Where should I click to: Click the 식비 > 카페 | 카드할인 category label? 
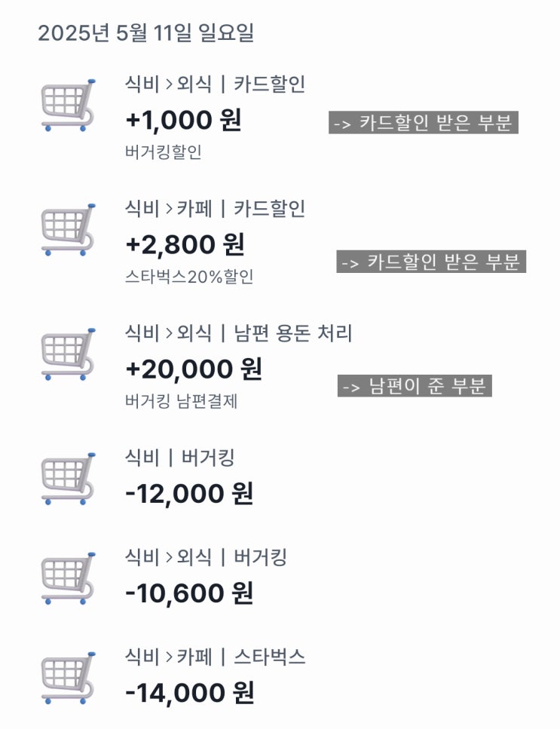pyautogui.click(x=215, y=208)
